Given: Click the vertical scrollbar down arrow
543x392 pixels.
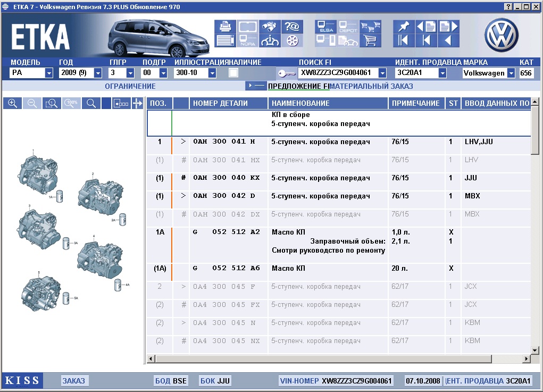Looking at the screenshot, I should [534, 350].
